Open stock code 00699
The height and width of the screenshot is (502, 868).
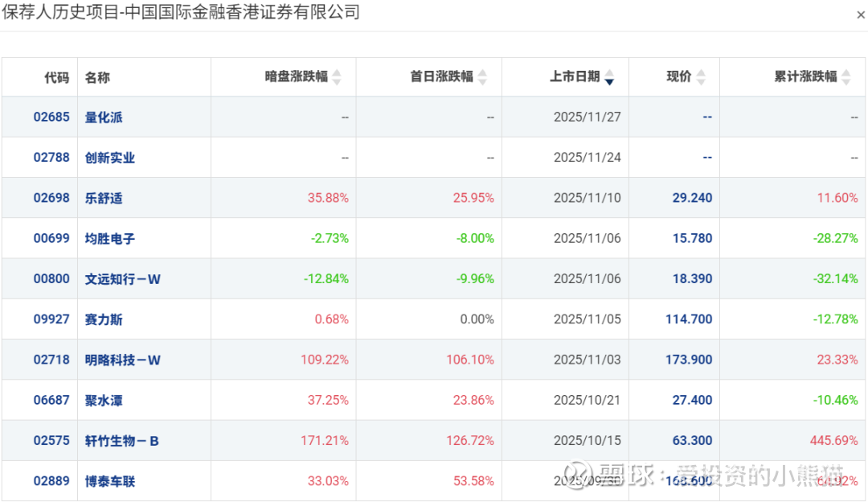coord(51,238)
